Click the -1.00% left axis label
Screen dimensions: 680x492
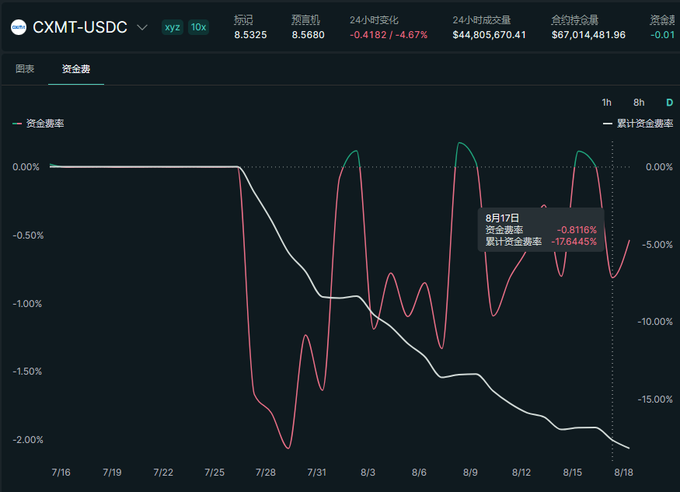pos(27,304)
